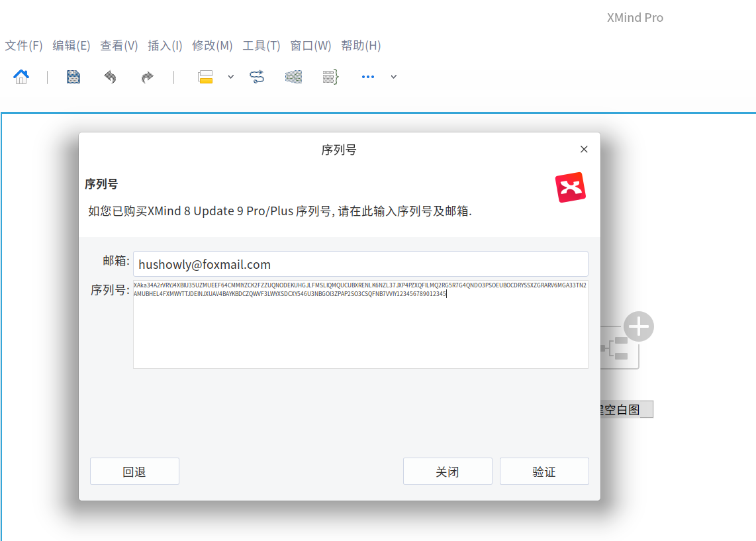
Task: Redo the last undone action
Action: coord(147,77)
